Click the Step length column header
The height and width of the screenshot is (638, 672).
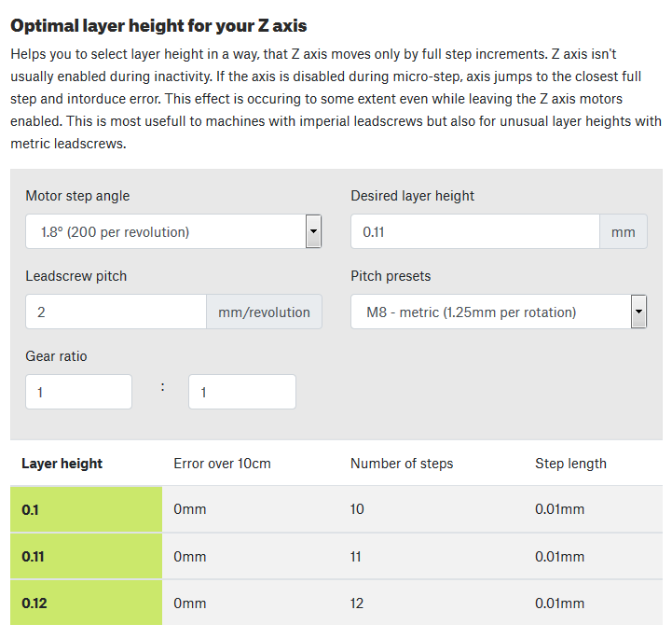click(570, 464)
